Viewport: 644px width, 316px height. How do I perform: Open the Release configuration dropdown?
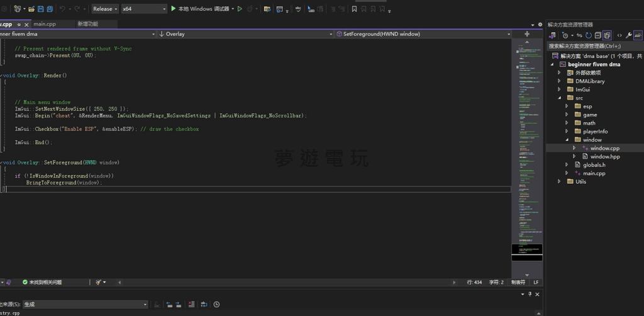pyautogui.click(x=105, y=9)
